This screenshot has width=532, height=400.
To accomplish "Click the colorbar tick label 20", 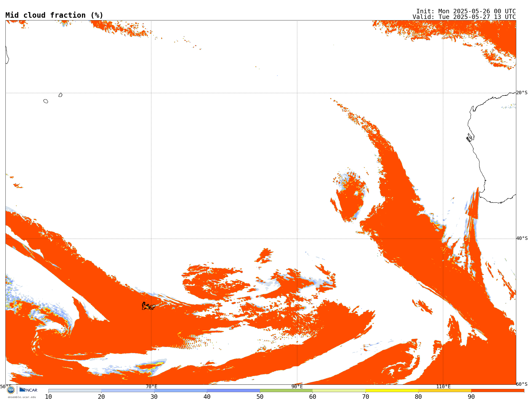I will pyautogui.click(x=101, y=397).
